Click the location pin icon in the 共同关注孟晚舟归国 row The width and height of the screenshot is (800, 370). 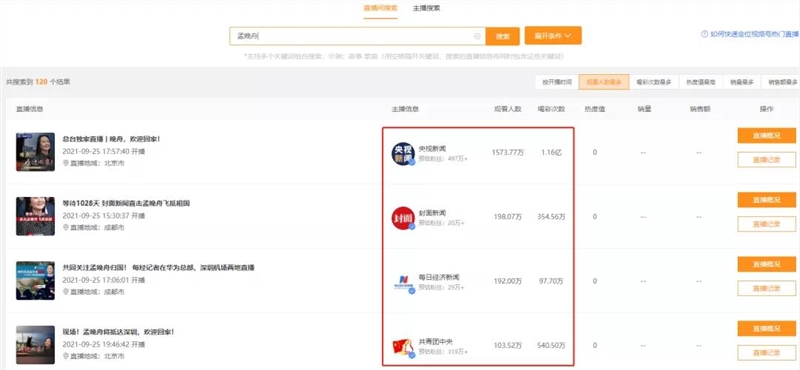tap(66, 292)
